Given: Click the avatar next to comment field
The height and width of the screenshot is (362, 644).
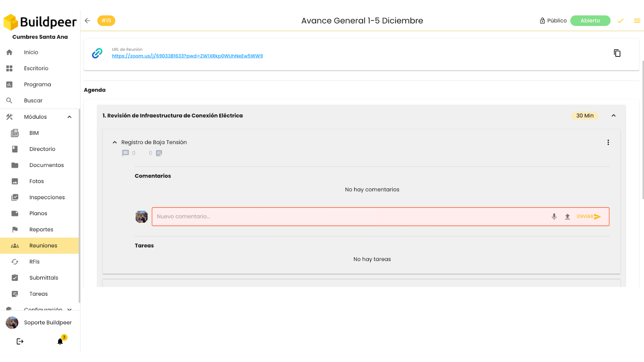Looking at the screenshot, I should (141, 217).
